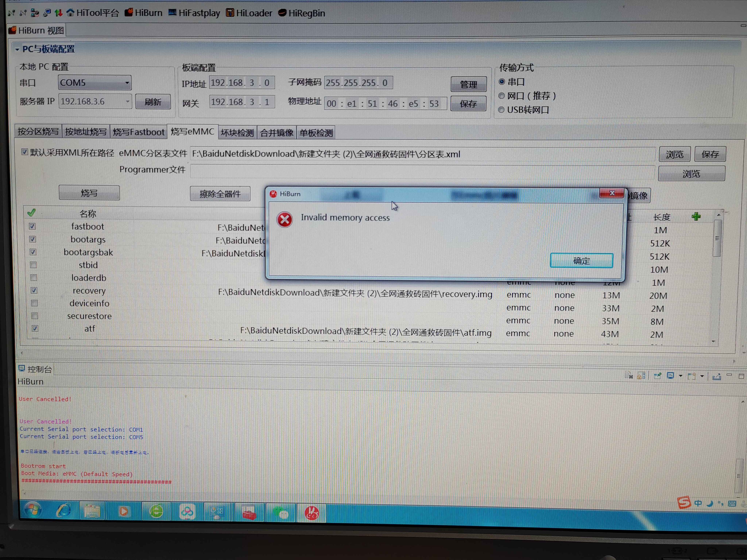Check the deviceinfo partition checkbox
This screenshot has height=560, width=747.
(34, 303)
